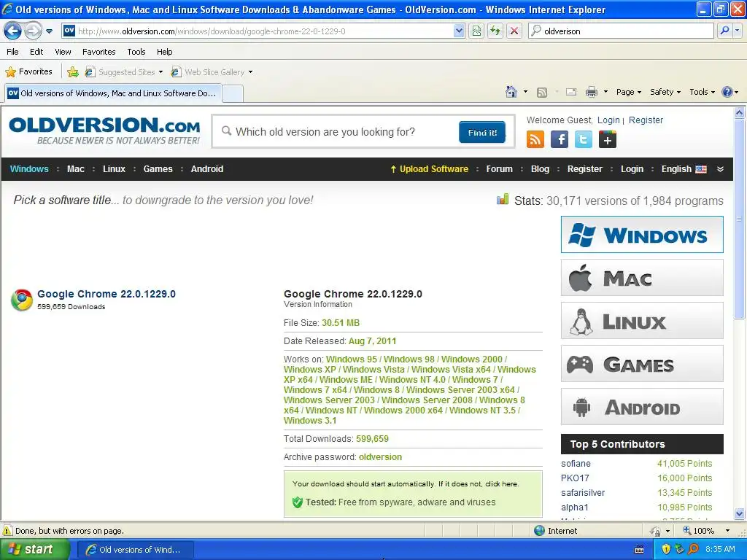Click the Start button on taskbar

click(35, 549)
